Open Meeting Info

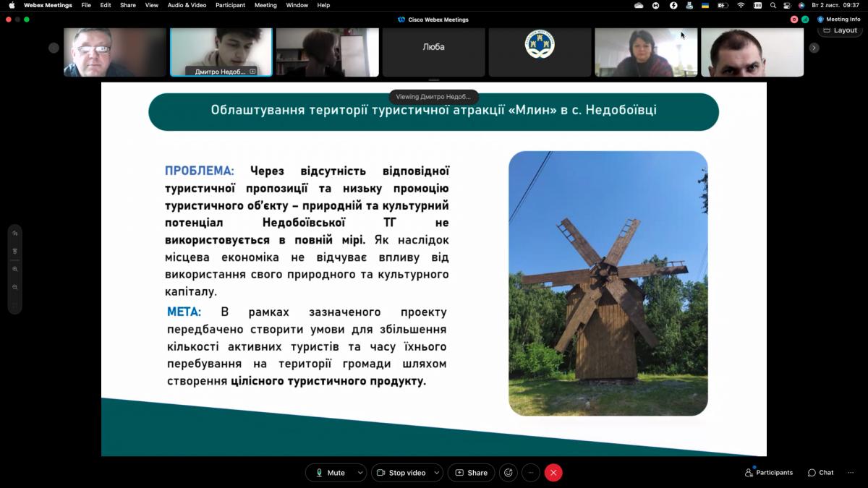pos(839,20)
